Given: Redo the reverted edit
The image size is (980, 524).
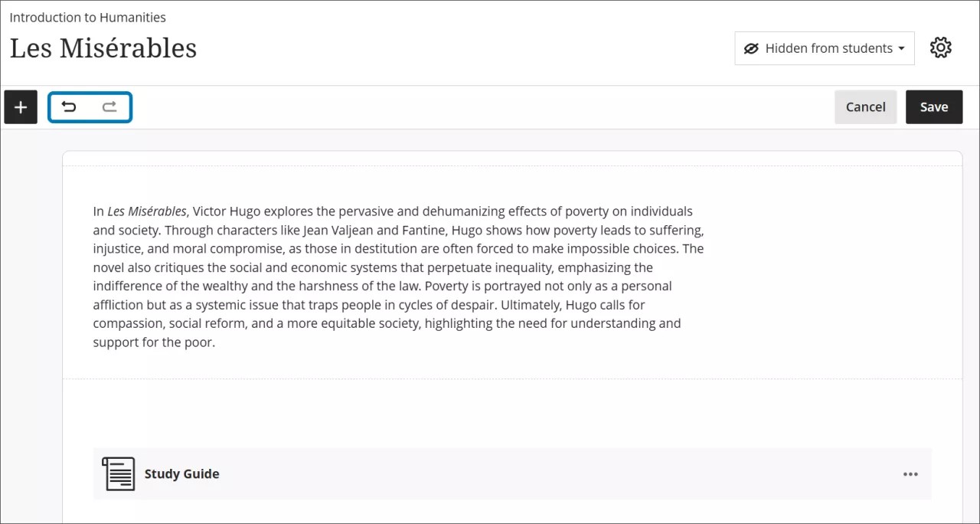Looking at the screenshot, I should (109, 107).
